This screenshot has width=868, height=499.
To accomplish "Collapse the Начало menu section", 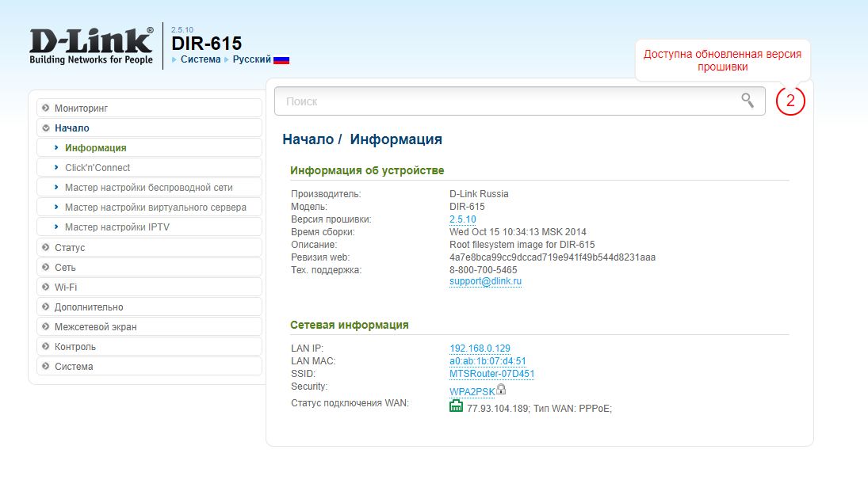I will coord(149,128).
